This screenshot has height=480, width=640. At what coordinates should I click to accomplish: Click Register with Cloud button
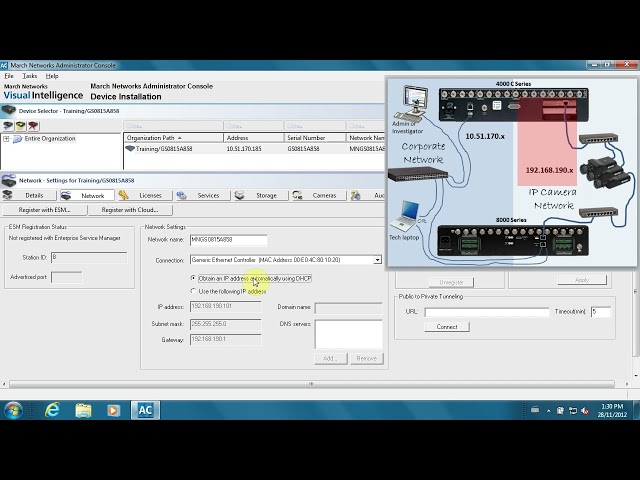pyautogui.click(x=130, y=210)
